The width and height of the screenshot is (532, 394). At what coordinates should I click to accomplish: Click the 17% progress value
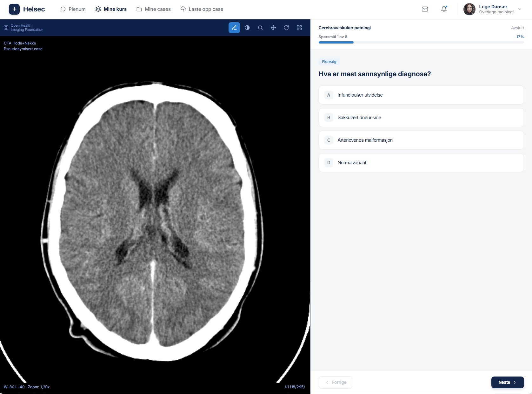pos(520,37)
